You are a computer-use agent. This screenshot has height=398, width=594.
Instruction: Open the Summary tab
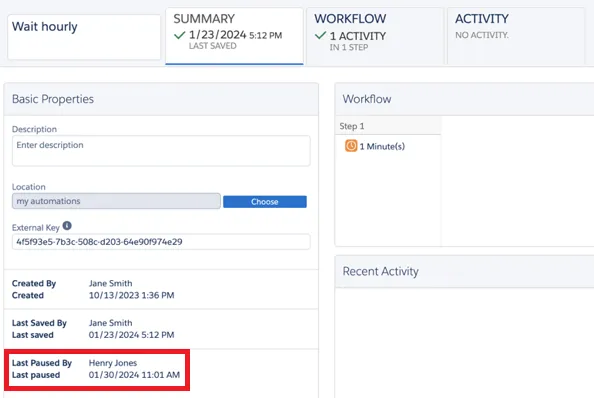point(234,36)
